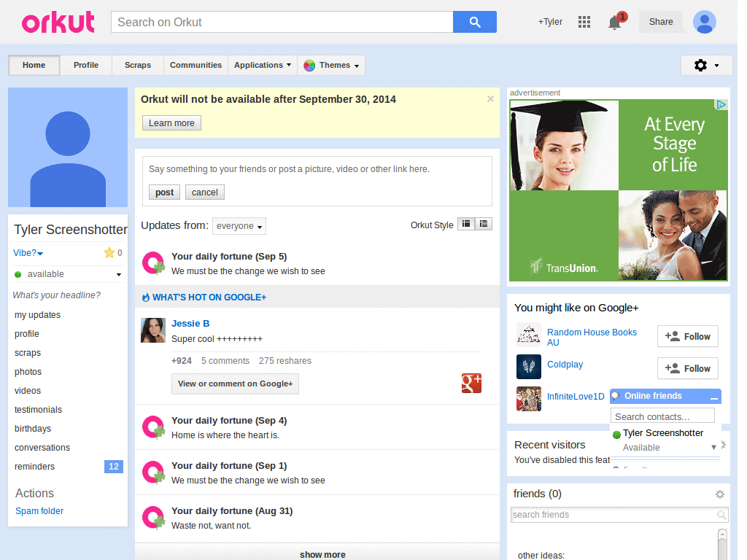Open the Updates from everyone dropdown
This screenshot has height=560, width=747.
239,226
